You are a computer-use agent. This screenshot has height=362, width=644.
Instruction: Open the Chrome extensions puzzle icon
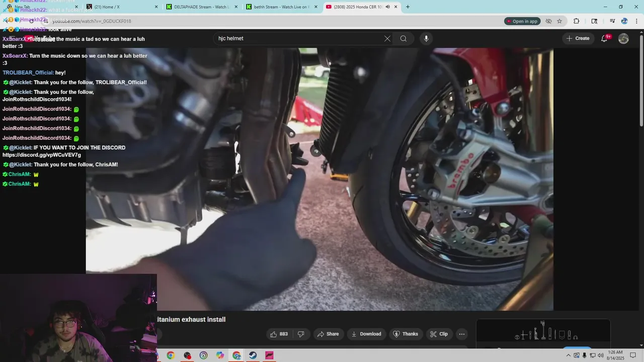point(577,21)
